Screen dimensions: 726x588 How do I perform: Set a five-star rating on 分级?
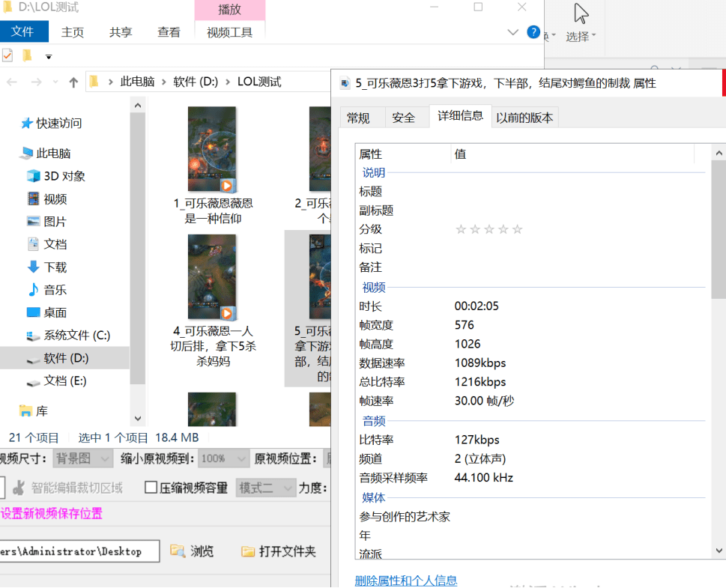[517, 229]
